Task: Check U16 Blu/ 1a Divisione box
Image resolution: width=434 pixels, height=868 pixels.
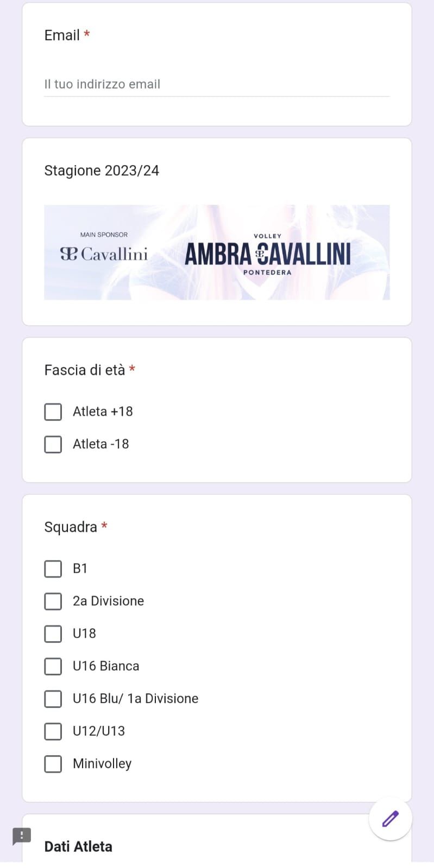Action: [53, 699]
